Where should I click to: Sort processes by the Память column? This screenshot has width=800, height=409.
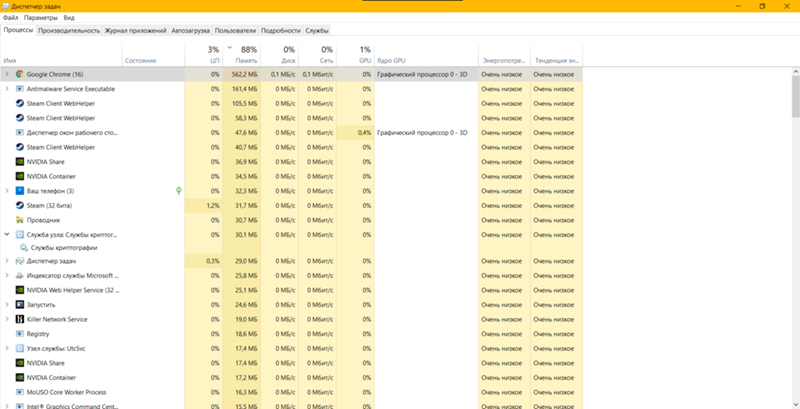pyautogui.click(x=244, y=55)
